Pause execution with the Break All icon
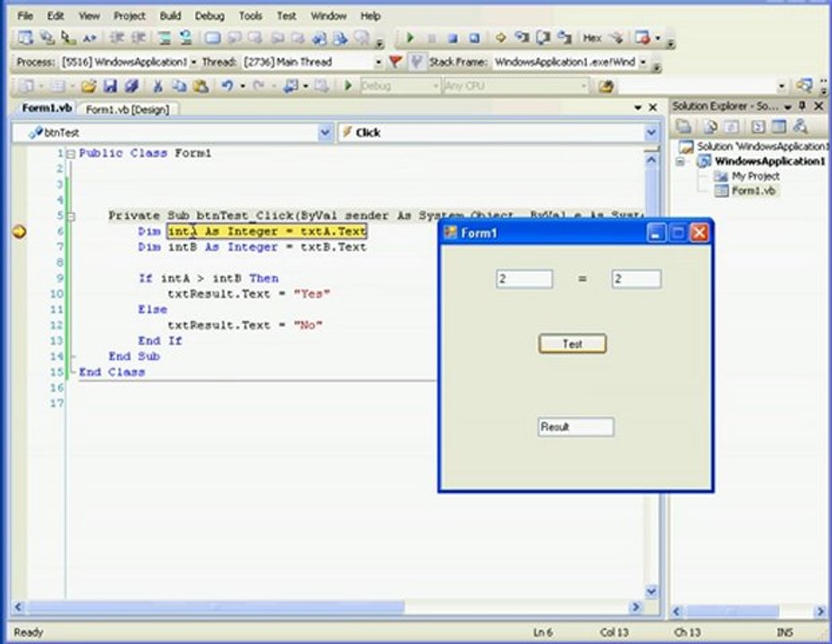The image size is (832, 644). pyautogui.click(x=431, y=38)
